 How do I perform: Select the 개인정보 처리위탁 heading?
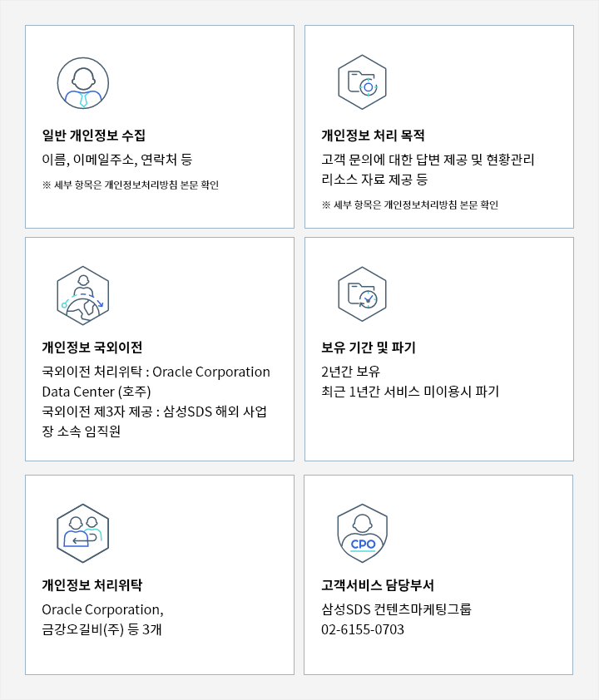tap(92, 584)
